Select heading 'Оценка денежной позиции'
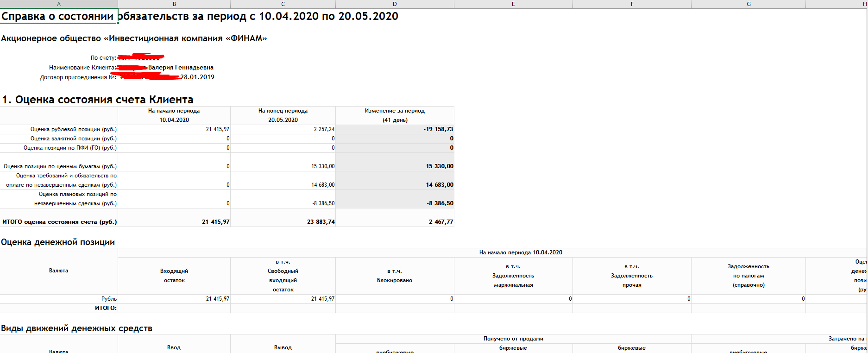Image resolution: width=868 pixels, height=353 pixels. point(58,242)
